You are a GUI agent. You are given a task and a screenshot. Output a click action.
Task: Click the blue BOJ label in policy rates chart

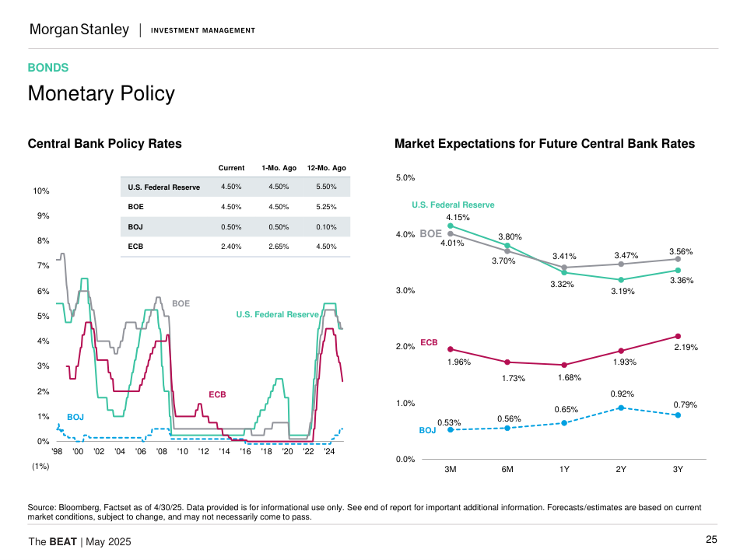coord(75,418)
